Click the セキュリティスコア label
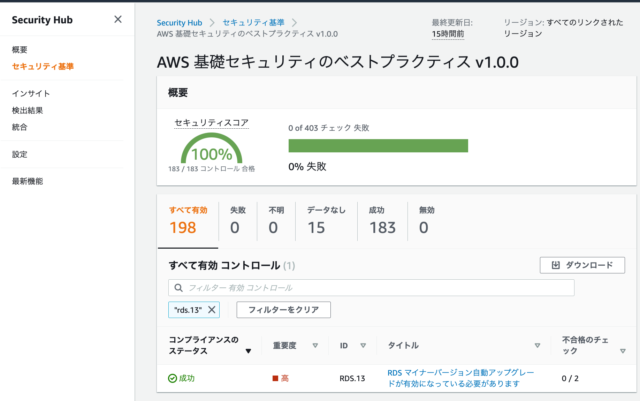 [211, 123]
